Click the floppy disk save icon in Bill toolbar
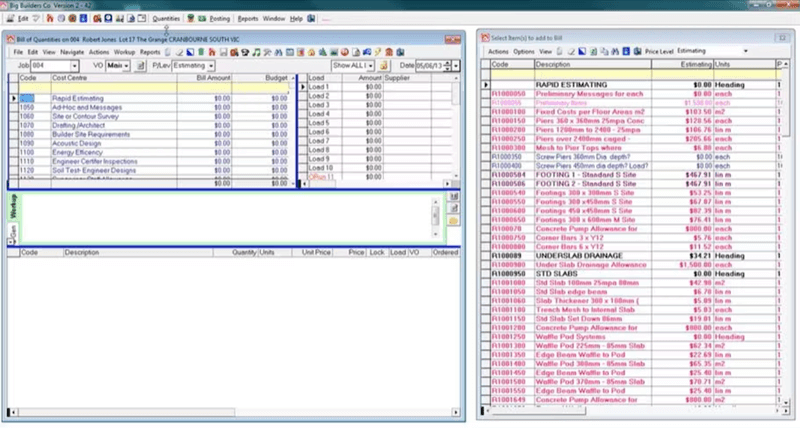 point(223,52)
